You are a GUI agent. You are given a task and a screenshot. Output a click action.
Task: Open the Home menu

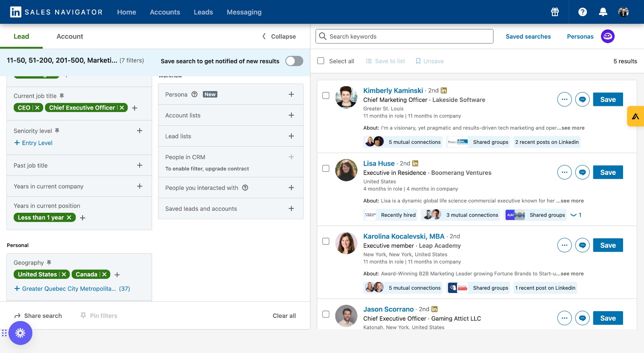click(126, 12)
